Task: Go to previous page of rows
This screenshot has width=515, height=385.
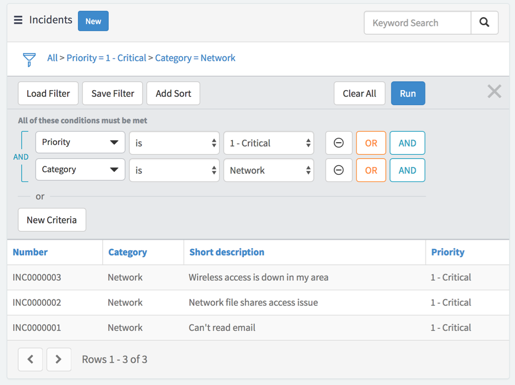Action: coord(30,359)
